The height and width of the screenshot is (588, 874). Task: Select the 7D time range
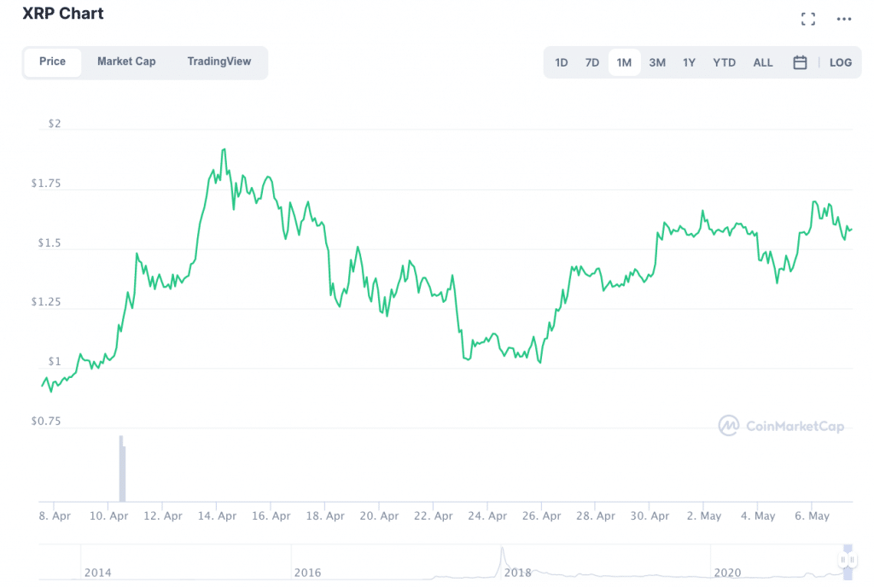point(591,62)
